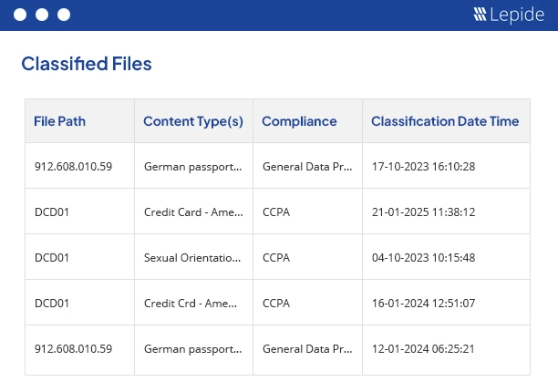Click the Lepide logo icon
This screenshot has height=392, width=558.
click(x=480, y=15)
